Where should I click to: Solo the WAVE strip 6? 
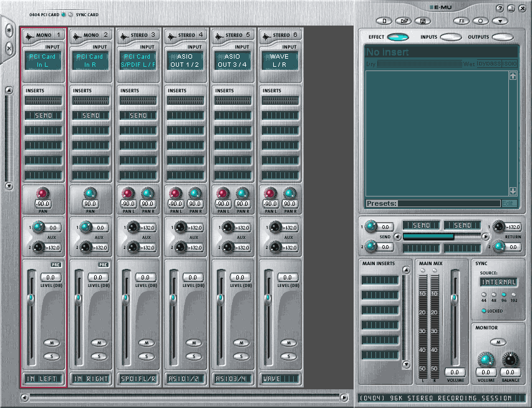click(289, 356)
